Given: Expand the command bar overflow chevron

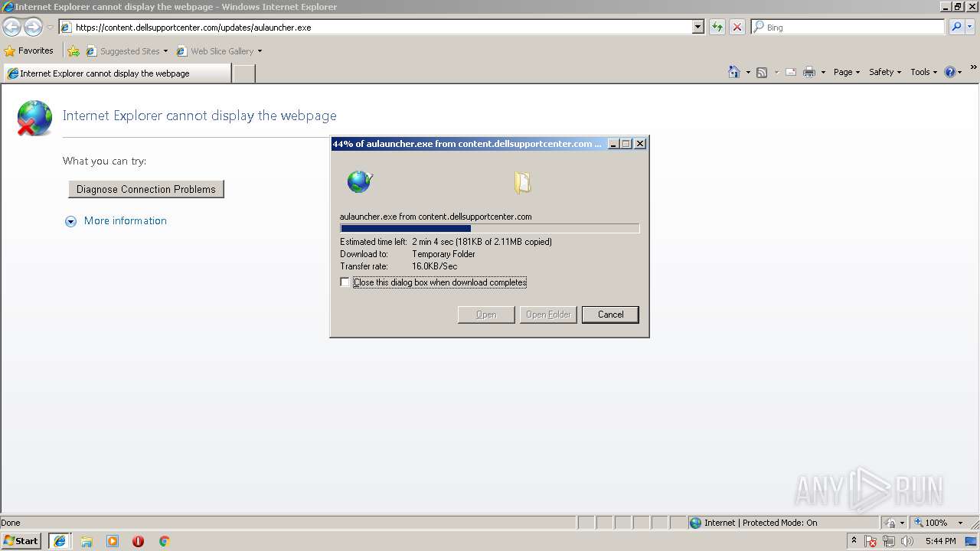Looking at the screenshot, I should [x=974, y=68].
